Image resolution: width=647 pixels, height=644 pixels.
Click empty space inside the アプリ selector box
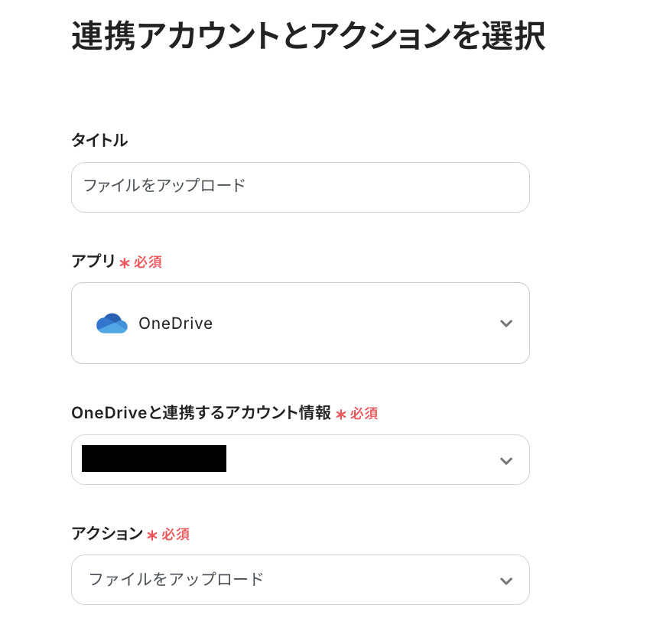pos(352,324)
